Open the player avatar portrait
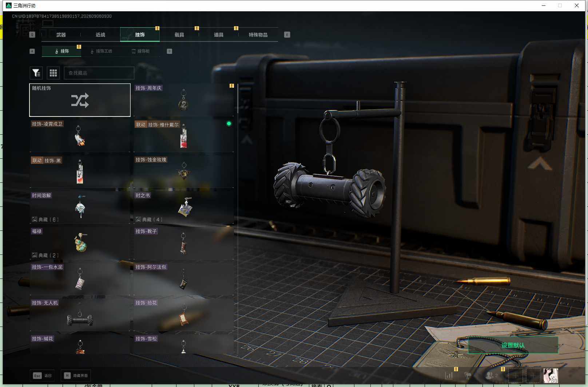 pos(551,375)
